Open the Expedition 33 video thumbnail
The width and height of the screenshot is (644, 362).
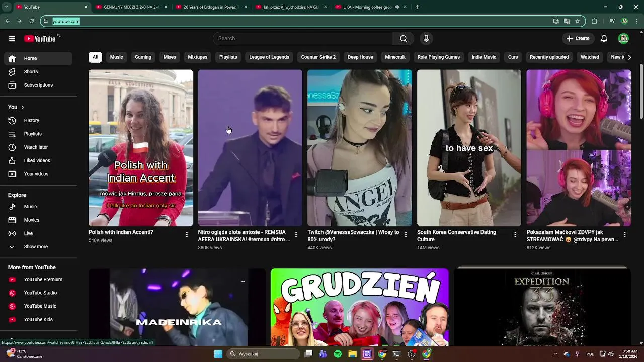click(x=542, y=307)
